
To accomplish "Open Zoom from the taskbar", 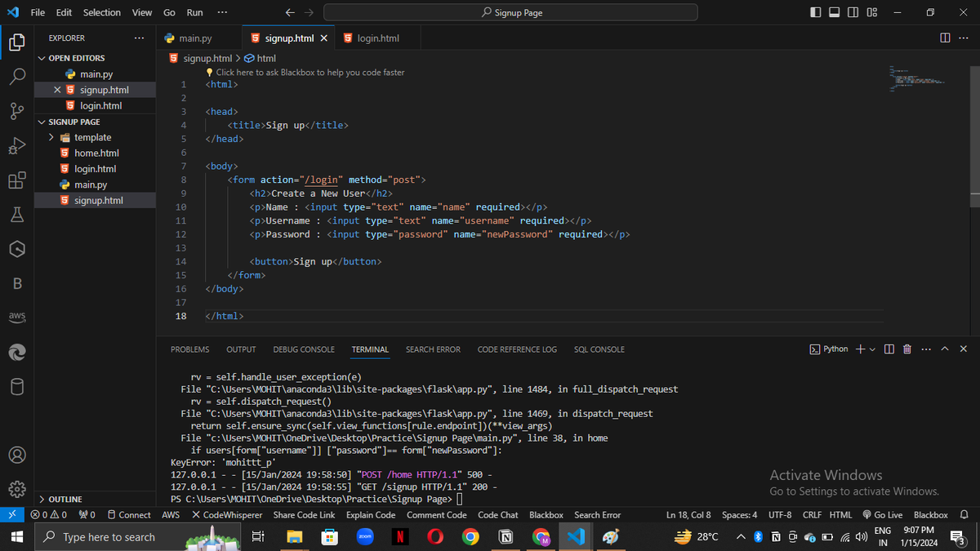I will (365, 536).
